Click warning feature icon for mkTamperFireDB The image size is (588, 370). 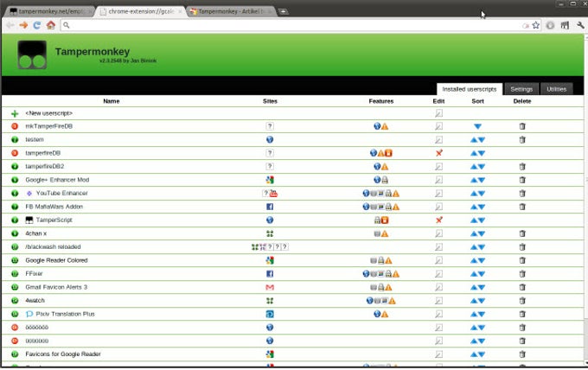(x=385, y=127)
